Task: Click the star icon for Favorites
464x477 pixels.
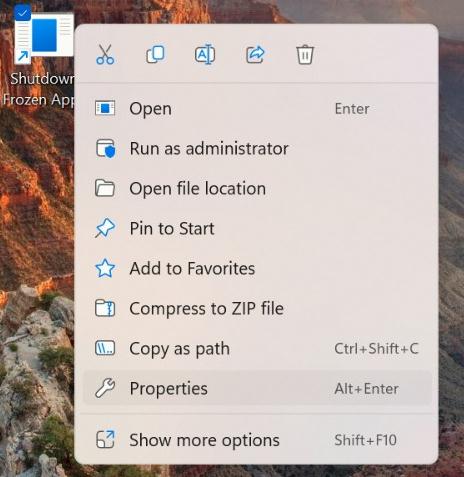Action: [x=105, y=269]
